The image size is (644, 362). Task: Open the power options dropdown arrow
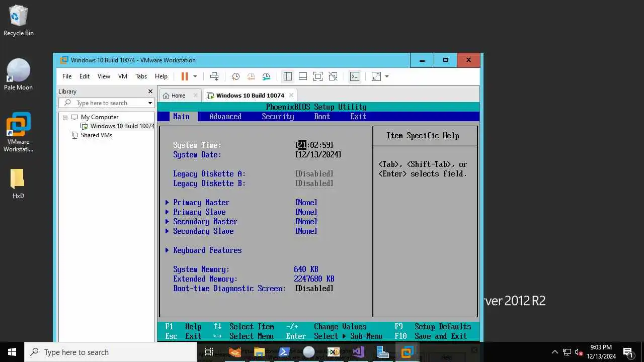click(195, 76)
